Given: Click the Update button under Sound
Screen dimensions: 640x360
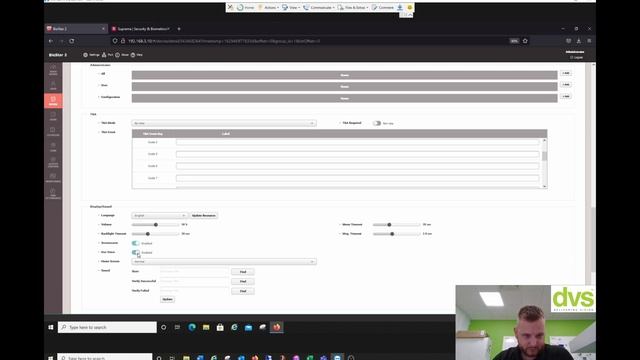Looking at the screenshot, I should [167, 300].
